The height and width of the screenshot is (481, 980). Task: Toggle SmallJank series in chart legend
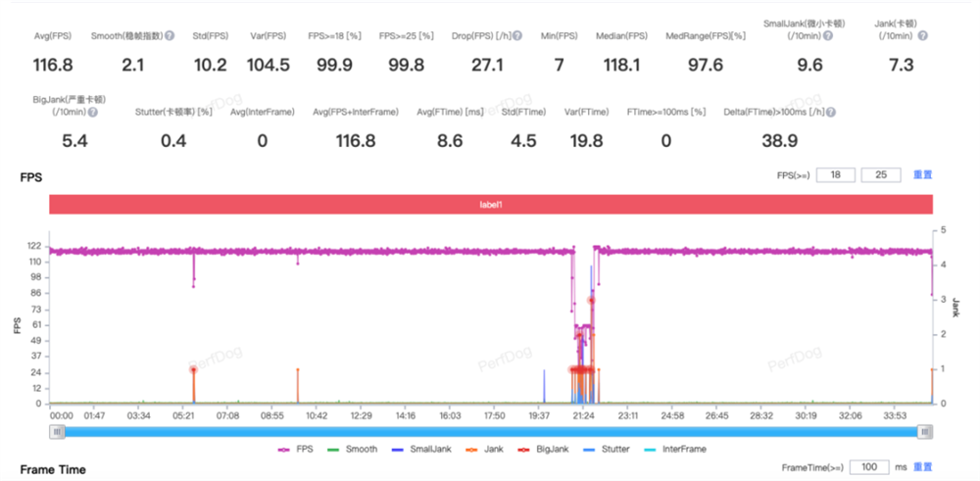click(x=418, y=449)
